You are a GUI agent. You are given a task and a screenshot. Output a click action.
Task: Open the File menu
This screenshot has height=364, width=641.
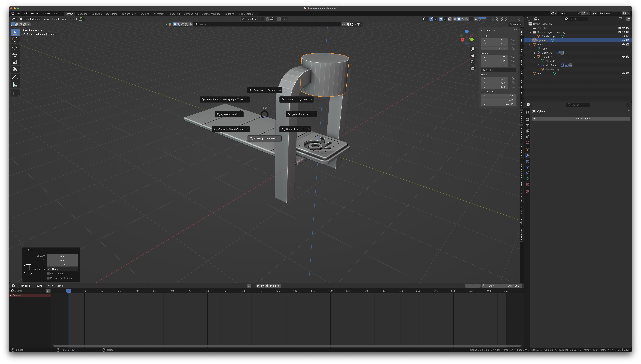18,14
